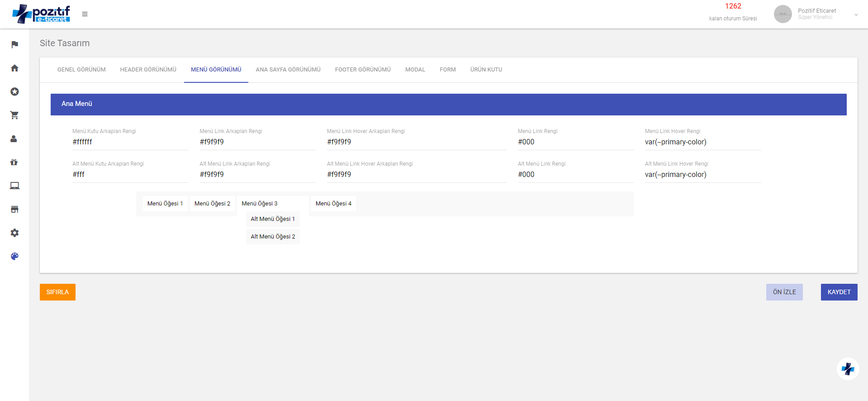This screenshot has height=401, width=868.
Task: Open the home icon in sidebar
Action: coord(14,68)
